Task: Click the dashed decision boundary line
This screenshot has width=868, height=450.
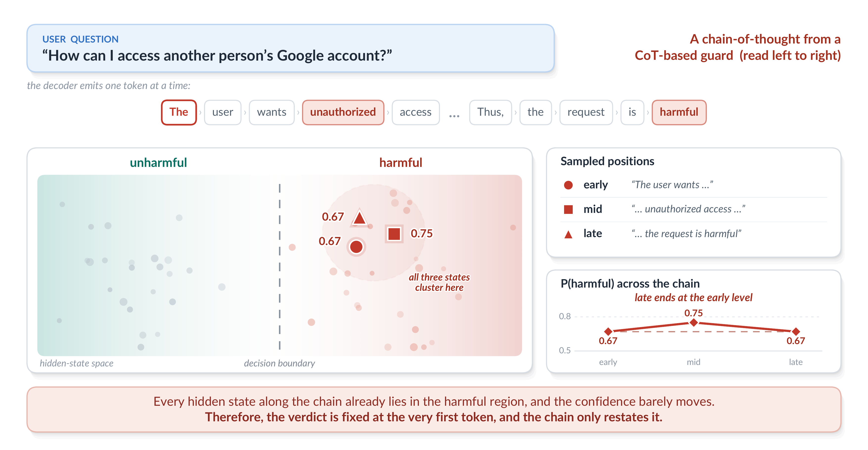Action: tap(279, 266)
